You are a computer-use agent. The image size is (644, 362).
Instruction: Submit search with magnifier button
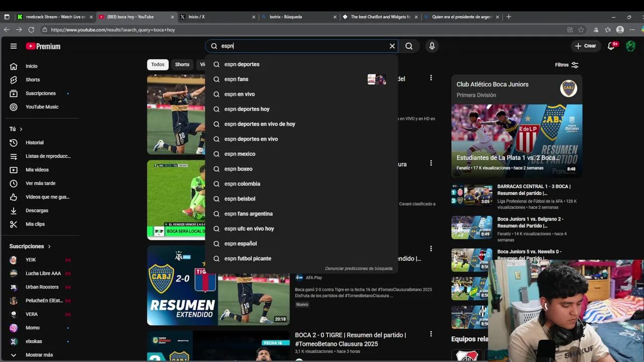(x=409, y=46)
